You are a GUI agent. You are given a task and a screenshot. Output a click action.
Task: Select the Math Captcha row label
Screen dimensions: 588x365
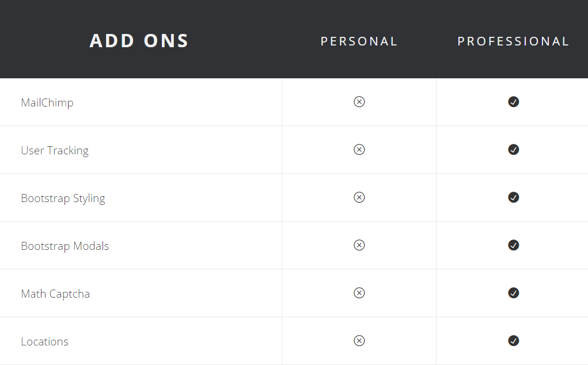(55, 294)
